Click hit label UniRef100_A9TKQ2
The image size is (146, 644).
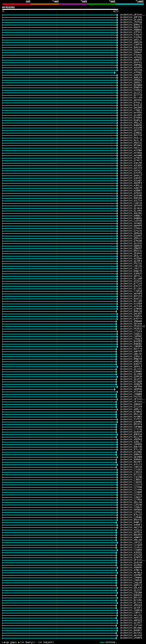click(x=131, y=58)
